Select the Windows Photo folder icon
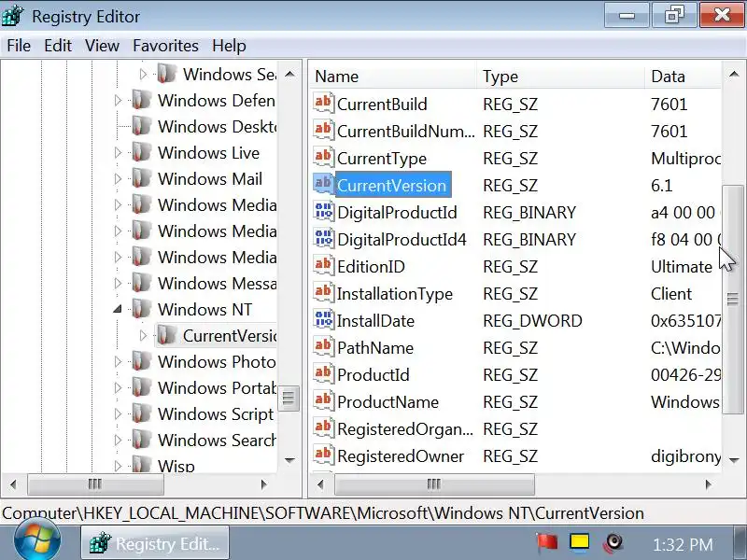The image size is (747, 560). point(141,361)
